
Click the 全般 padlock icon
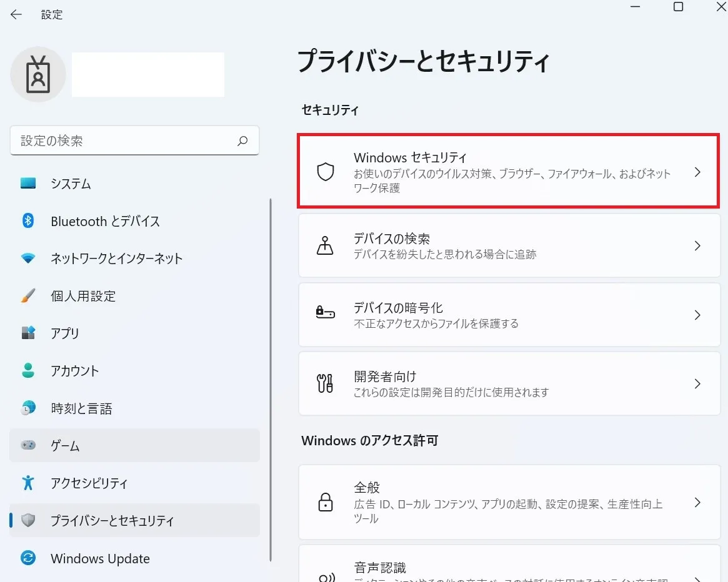pos(326,502)
